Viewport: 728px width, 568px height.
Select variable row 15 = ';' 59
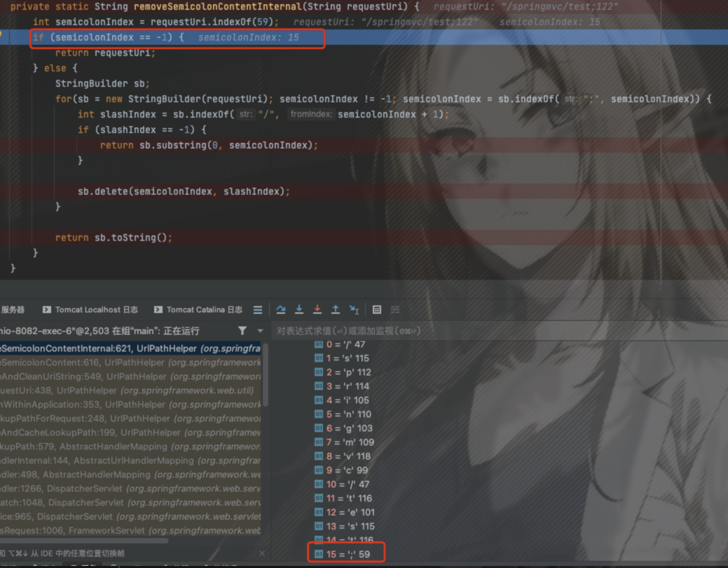click(x=342, y=554)
